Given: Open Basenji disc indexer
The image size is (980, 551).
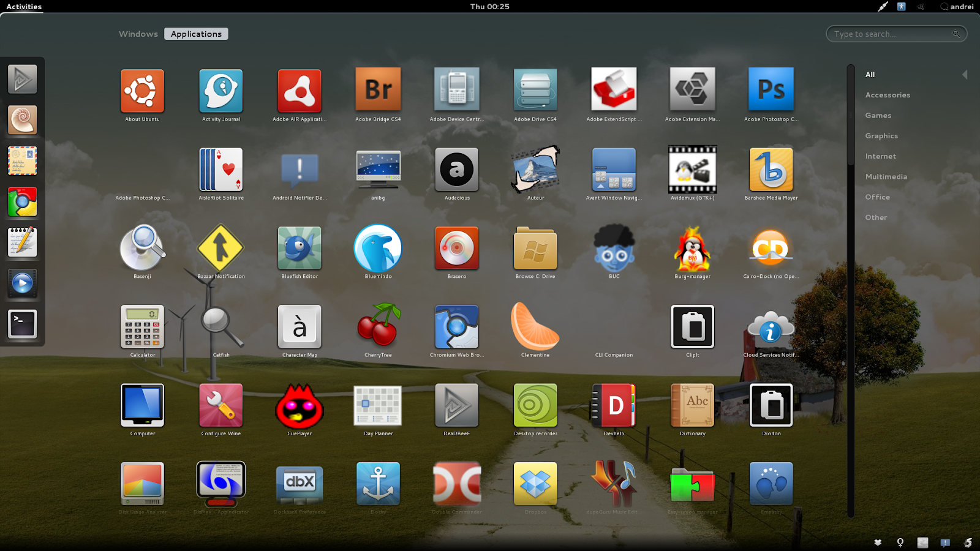Looking at the screenshot, I should (x=142, y=248).
